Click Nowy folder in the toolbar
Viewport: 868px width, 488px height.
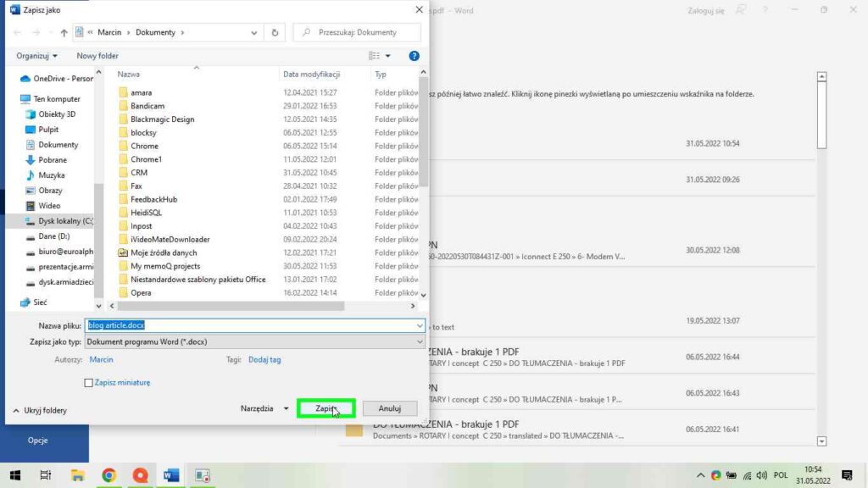click(x=97, y=56)
